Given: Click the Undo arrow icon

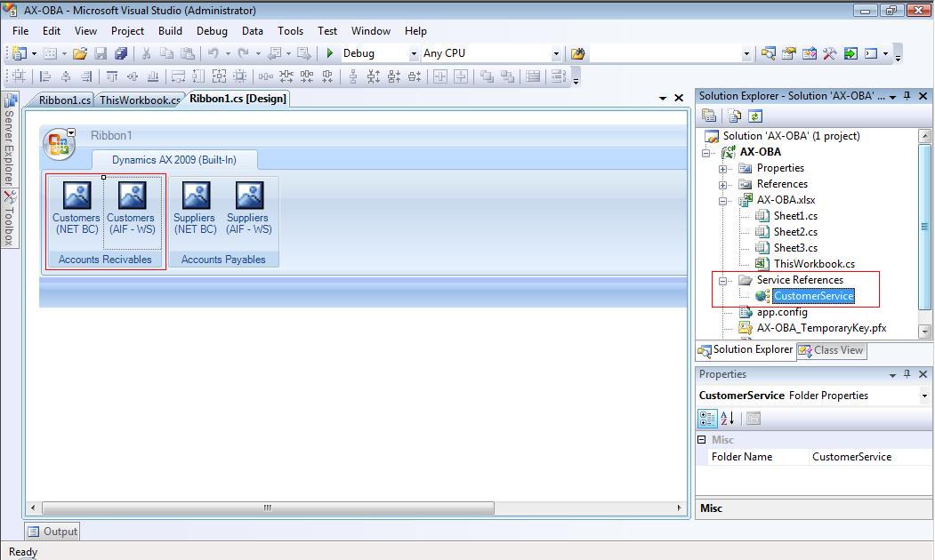Looking at the screenshot, I should point(213,53).
